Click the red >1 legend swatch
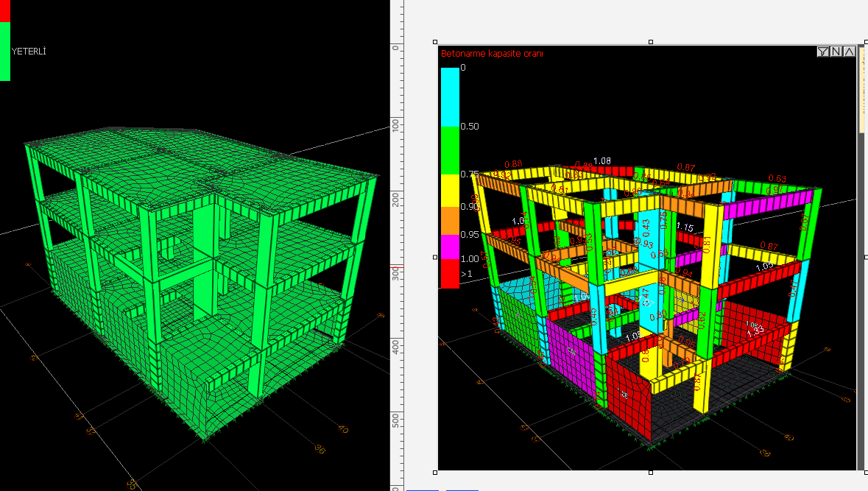 point(449,274)
